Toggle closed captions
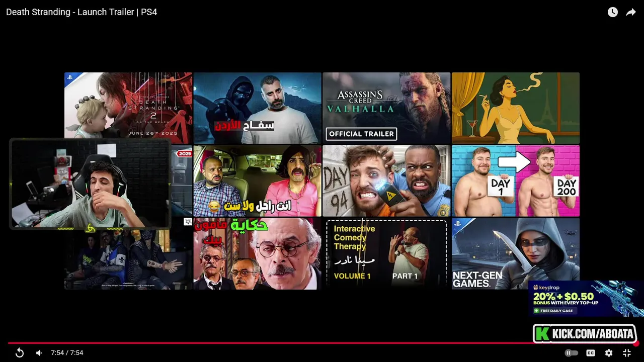The height and width of the screenshot is (362, 644). 591,353
